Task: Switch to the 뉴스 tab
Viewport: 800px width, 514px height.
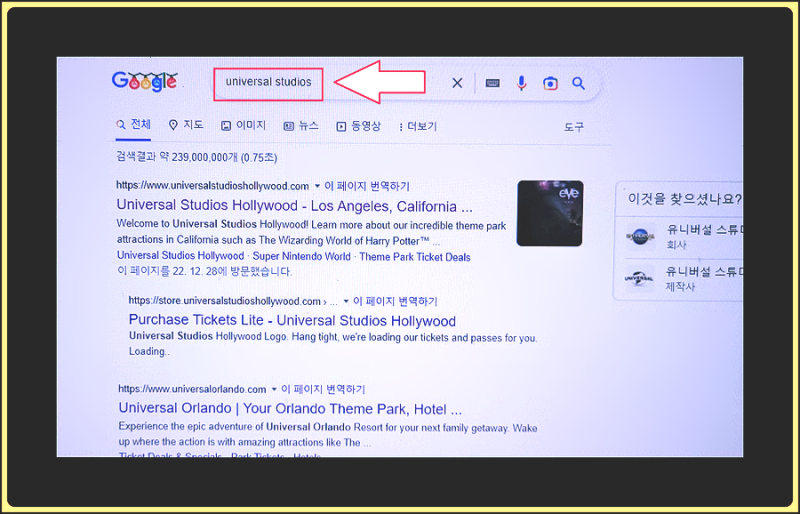Action: 301,126
